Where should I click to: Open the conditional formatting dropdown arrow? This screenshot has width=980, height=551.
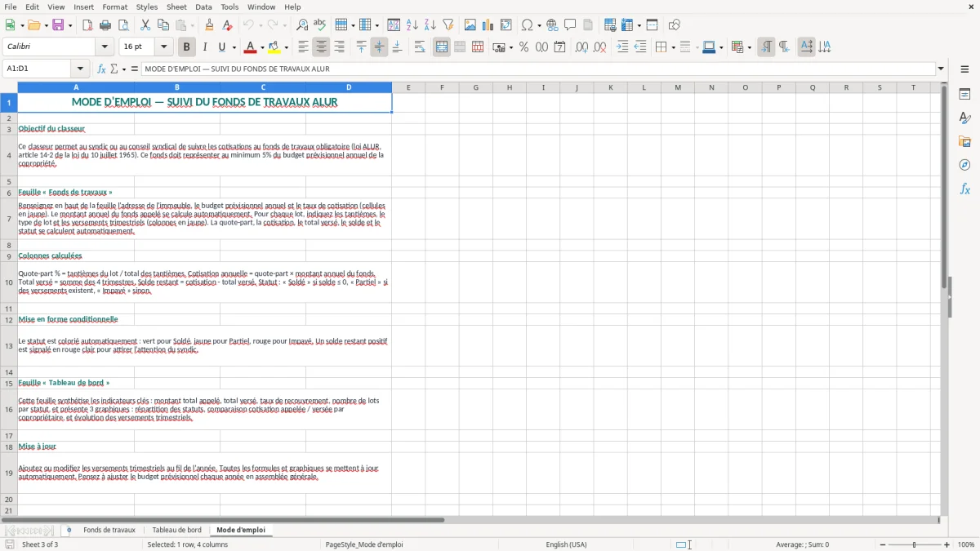pyautogui.click(x=749, y=47)
